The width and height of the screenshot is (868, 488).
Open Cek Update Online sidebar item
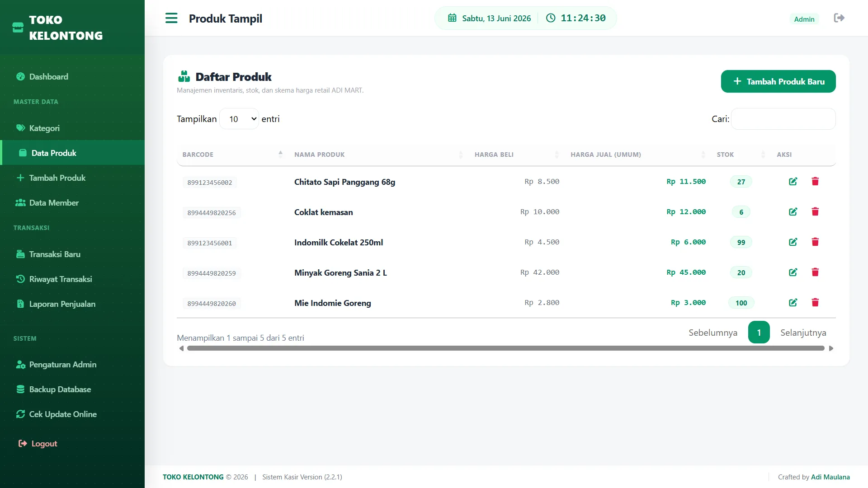[72, 414]
